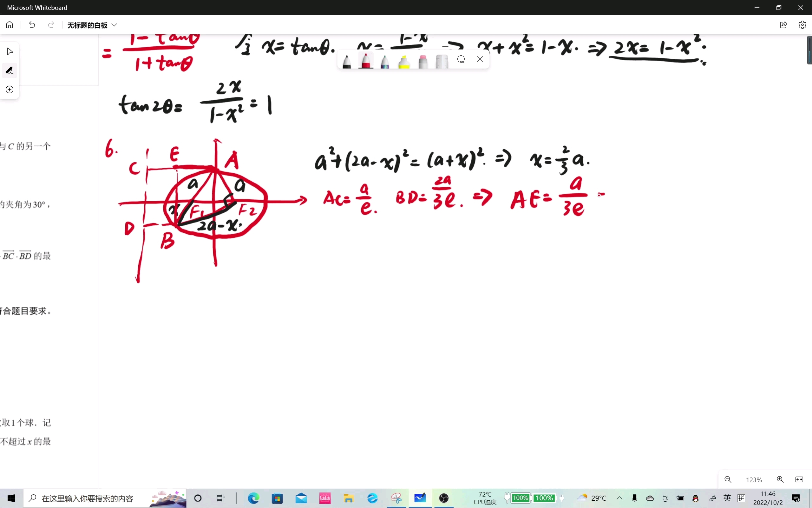Open Cortana circle on taskbar
Viewport: 812px width, 508px height.
[x=198, y=498]
